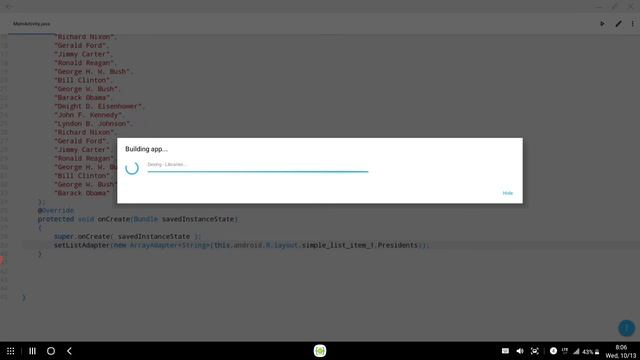
Task: Tap the 43% battery indicator
Action: coord(591,351)
